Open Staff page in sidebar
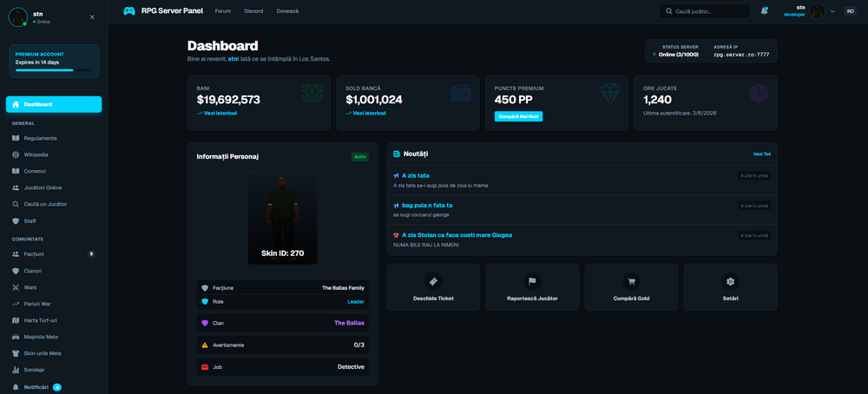 [54, 220]
